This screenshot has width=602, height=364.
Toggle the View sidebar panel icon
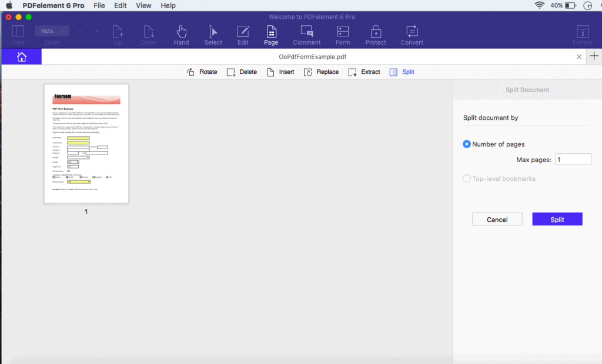click(x=18, y=31)
